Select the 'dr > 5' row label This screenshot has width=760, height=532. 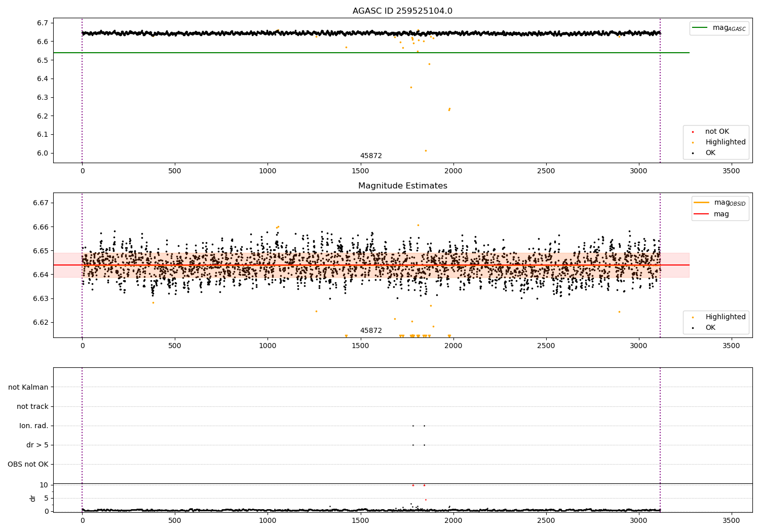point(37,445)
